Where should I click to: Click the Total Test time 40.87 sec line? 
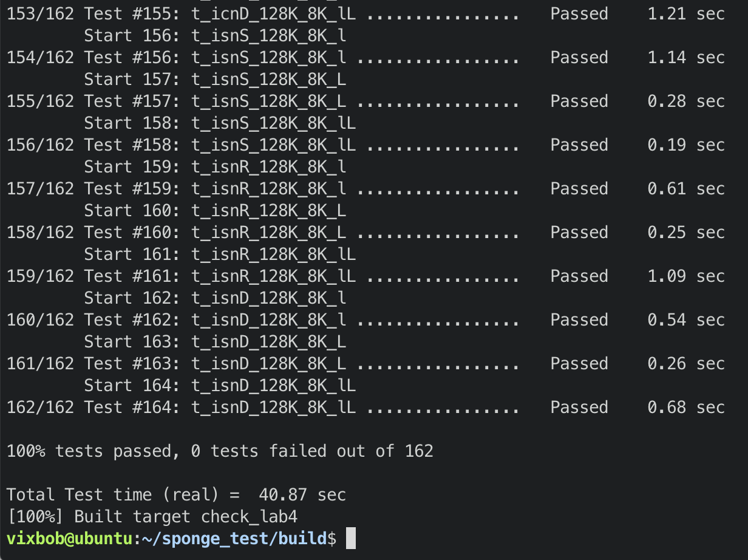click(x=176, y=495)
